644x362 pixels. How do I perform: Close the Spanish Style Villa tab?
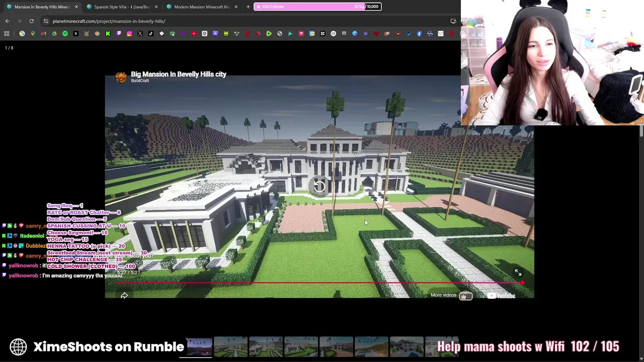pyautogui.click(x=156, y=7)
